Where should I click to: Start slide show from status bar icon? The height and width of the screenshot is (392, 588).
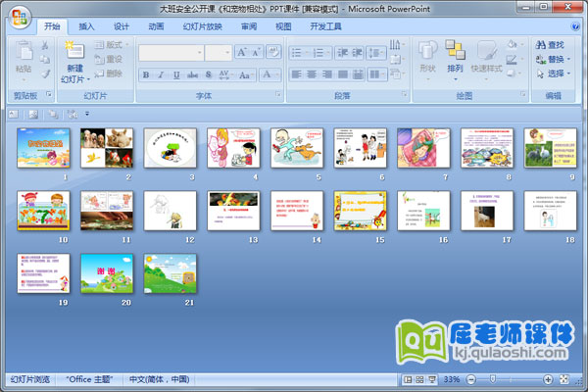pos(432,379)
